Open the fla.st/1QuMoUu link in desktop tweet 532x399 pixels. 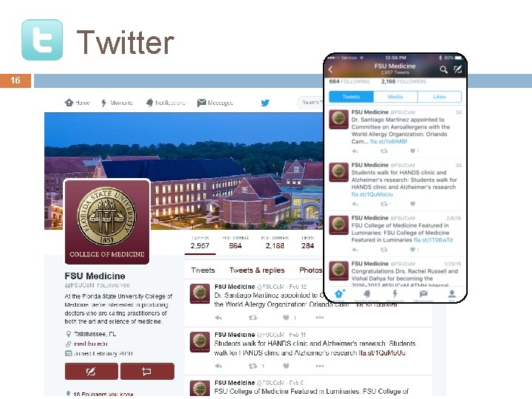pyautogui.click(x=382, y=353)
